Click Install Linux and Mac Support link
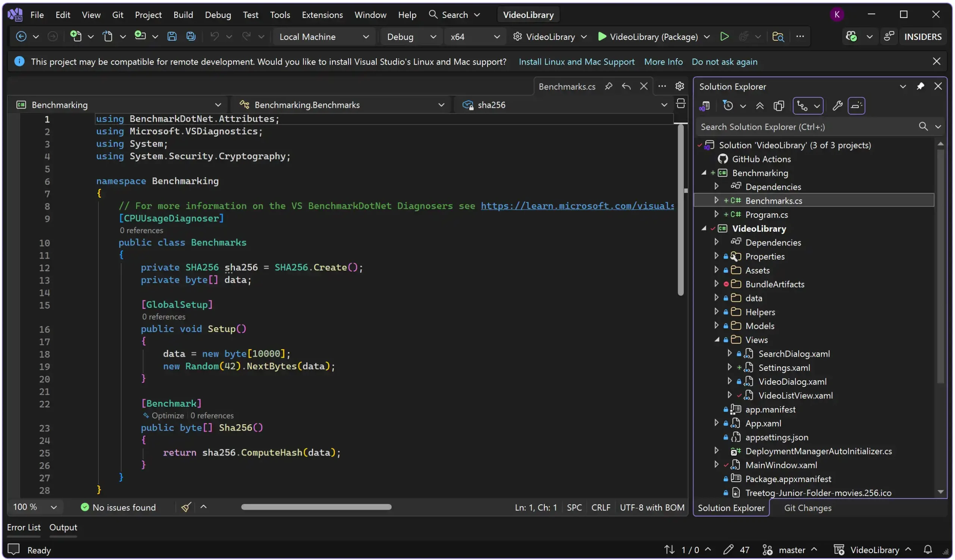955x560 pixels. 576,62
